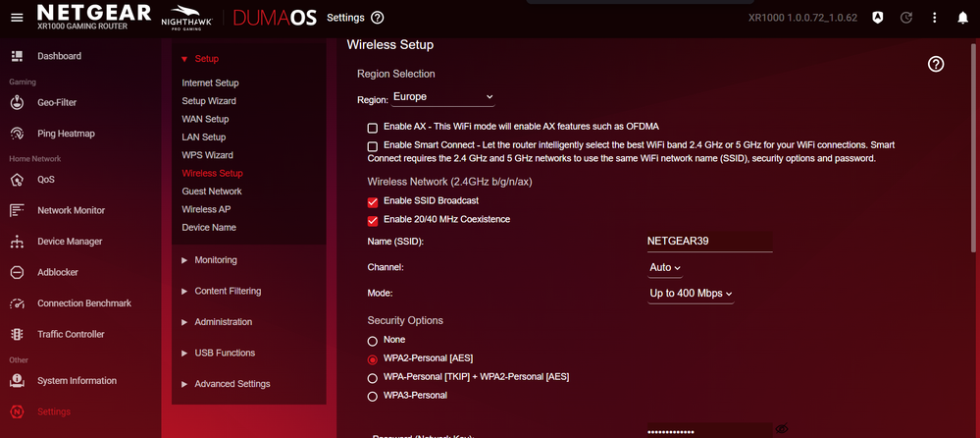Select WPA-Personal [TKIP] + WPA2-Personal [AES]
The width and height of the screenshot is (980, 438).
[373, 378]
